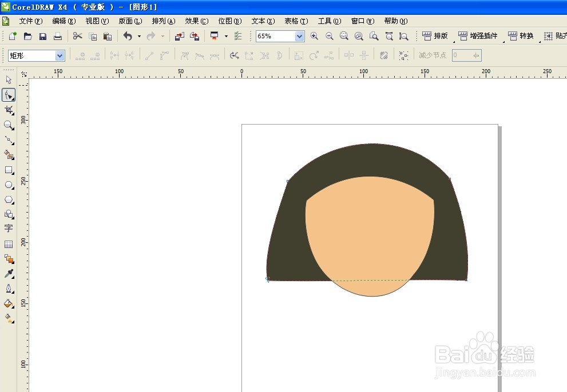
Task: Open a file with folder icon
Action: tap(28, 36)
